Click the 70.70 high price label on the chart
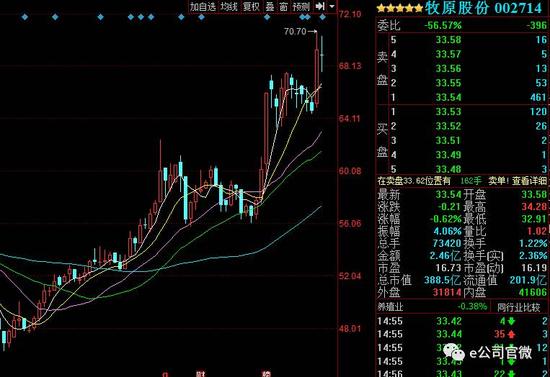The height and width of the screenshot is (377, 550). point(295,32)
